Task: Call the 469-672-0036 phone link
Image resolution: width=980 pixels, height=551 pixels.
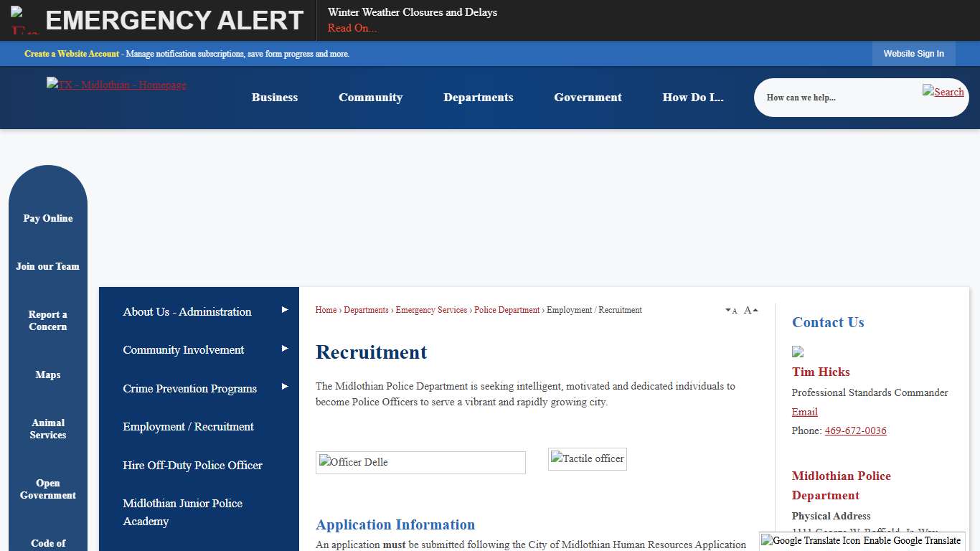Action: click(855, 430)
